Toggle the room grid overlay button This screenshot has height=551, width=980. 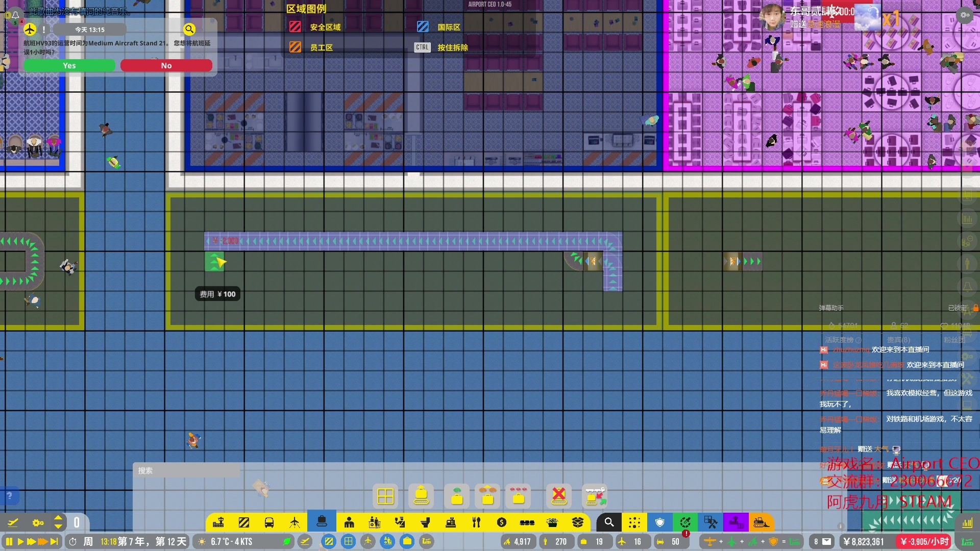click(349, 541)
